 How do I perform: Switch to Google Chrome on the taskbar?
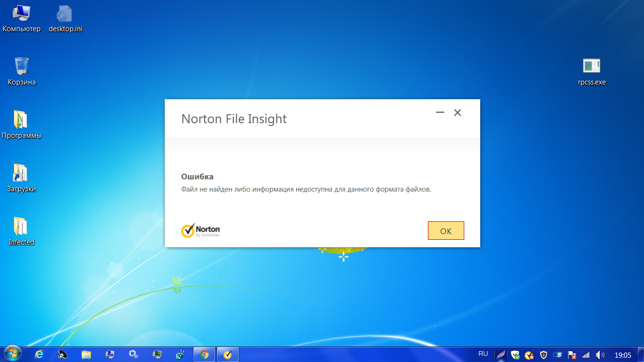(204, 354)
